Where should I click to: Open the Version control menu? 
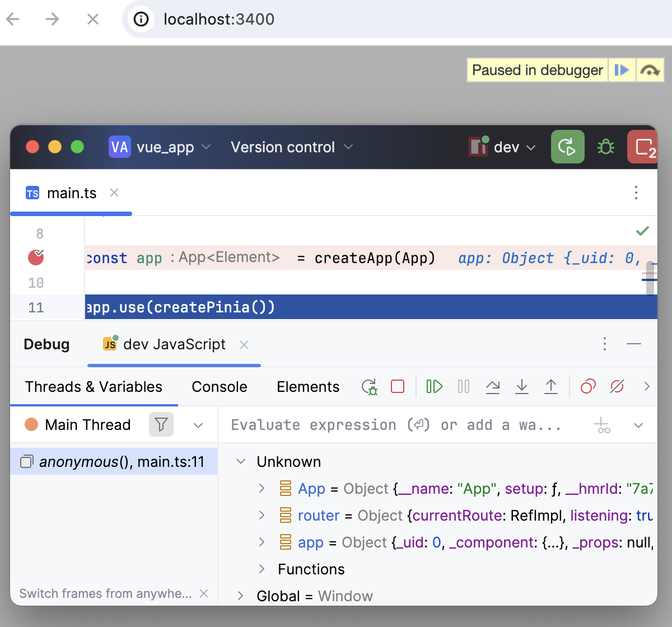click(291, 147)
